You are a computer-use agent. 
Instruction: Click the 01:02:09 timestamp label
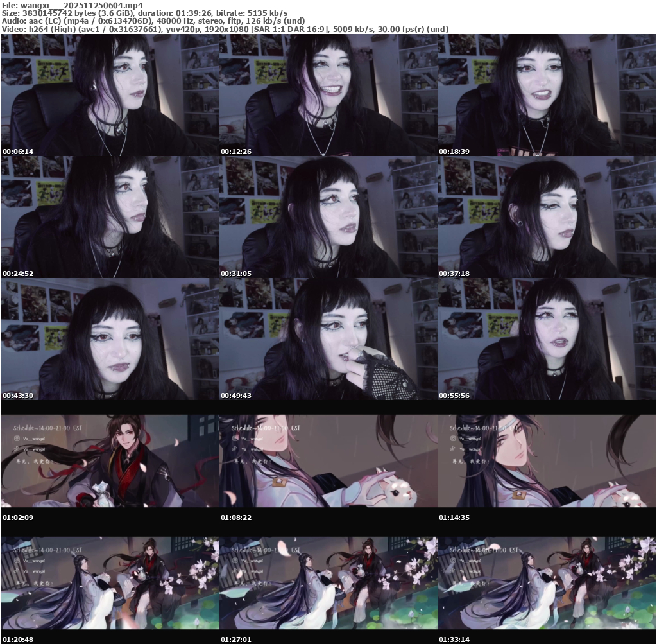(x=17, y=518)
